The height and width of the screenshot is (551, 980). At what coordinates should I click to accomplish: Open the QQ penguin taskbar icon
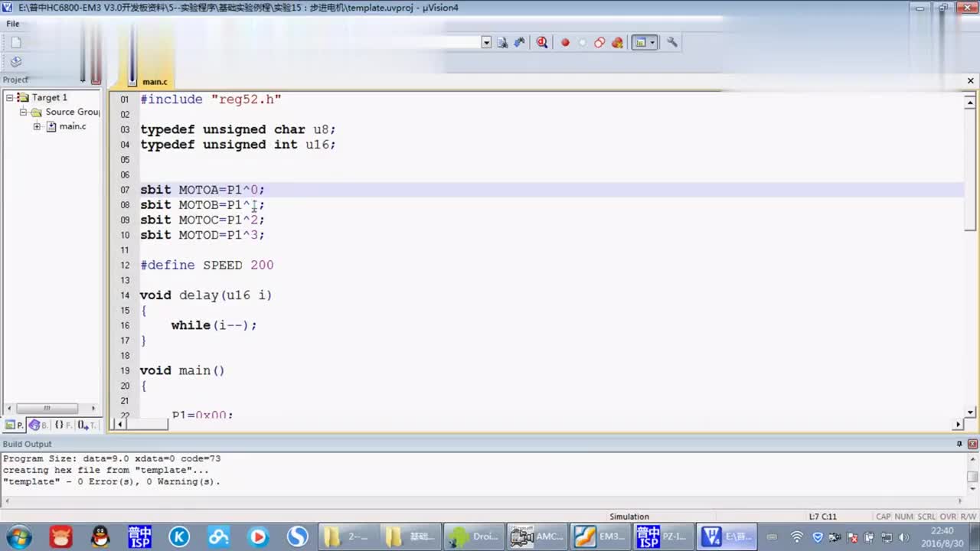point(100,536)
